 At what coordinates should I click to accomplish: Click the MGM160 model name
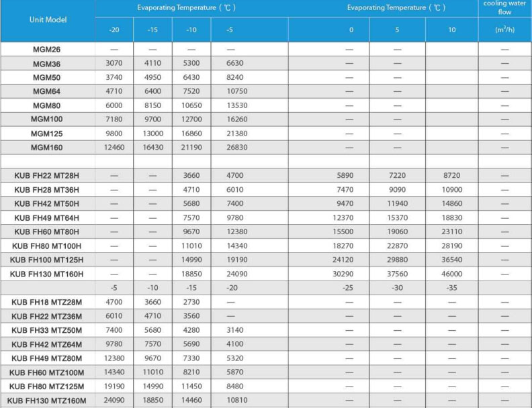pos(47,148)
